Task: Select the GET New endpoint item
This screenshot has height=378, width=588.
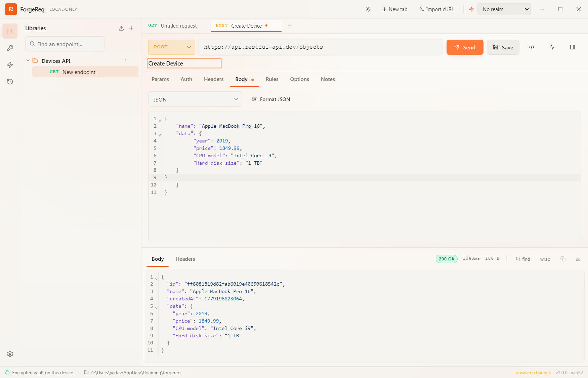Action: tap(85, 72)
